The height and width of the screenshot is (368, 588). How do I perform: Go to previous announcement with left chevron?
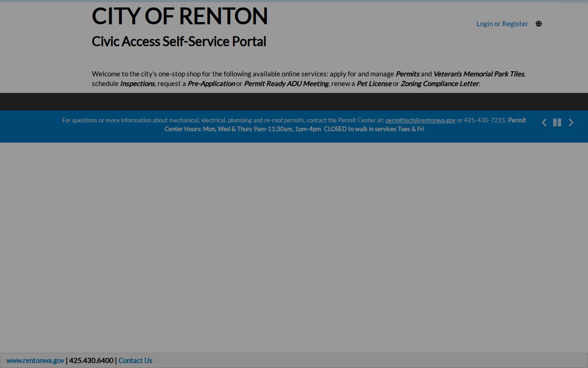(544, 122)
